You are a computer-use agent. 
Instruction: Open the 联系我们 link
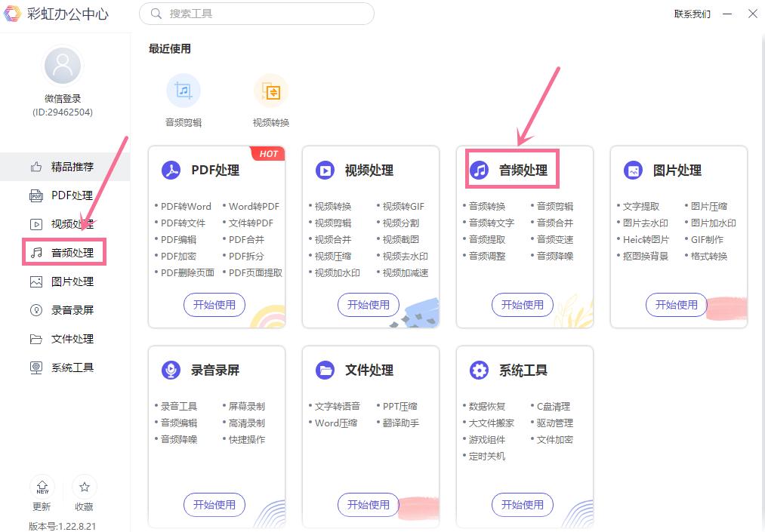[693, 14]
